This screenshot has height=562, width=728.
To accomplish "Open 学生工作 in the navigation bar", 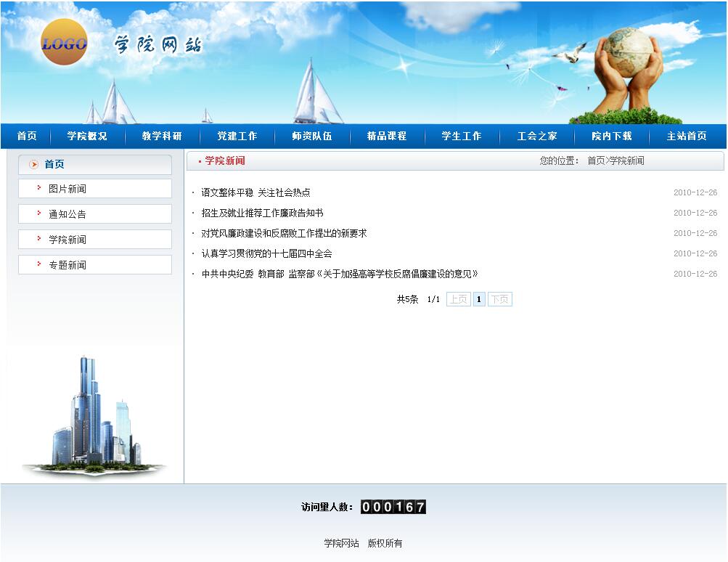I will click(462, 136).
